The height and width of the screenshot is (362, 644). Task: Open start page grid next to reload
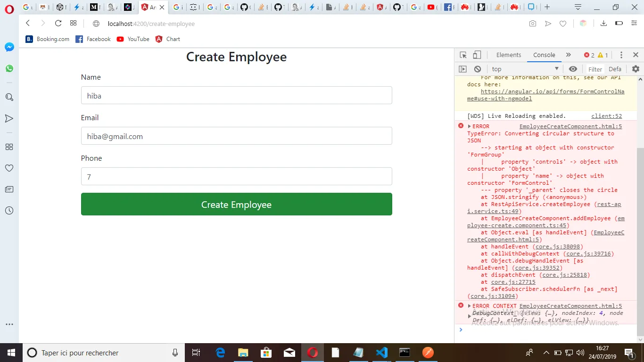pos(73,24)
